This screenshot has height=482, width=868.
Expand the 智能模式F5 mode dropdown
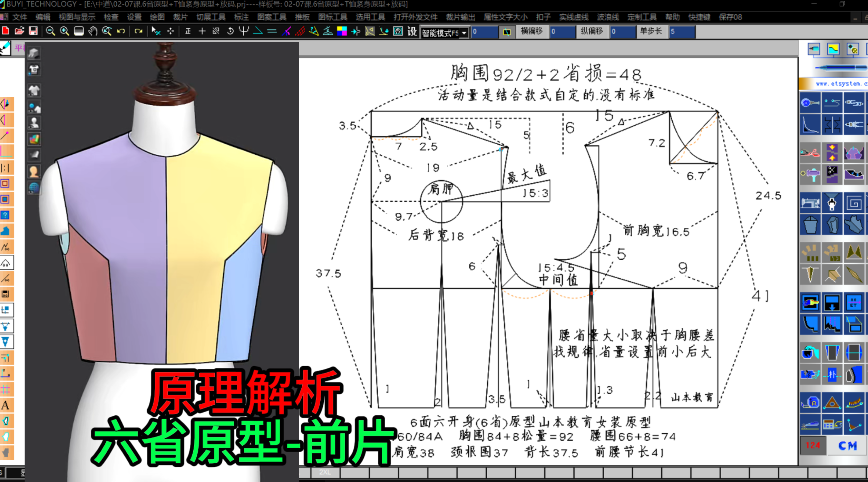[x=464, y=33]
